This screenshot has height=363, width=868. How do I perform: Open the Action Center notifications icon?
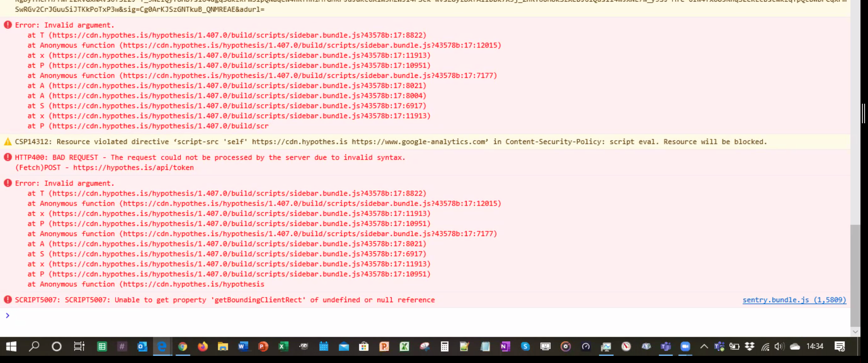(840, 346)
